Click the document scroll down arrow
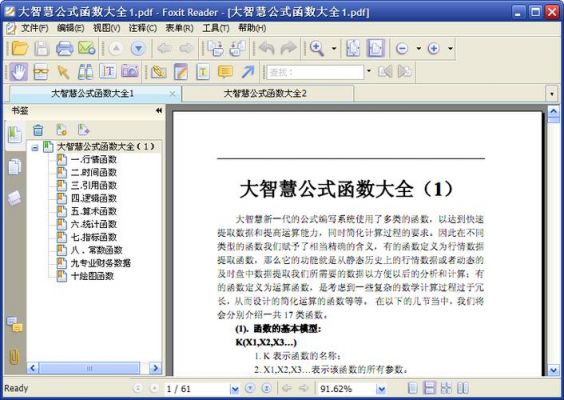Viewport: 564px width, 400px height. click(x=553, y=370)
